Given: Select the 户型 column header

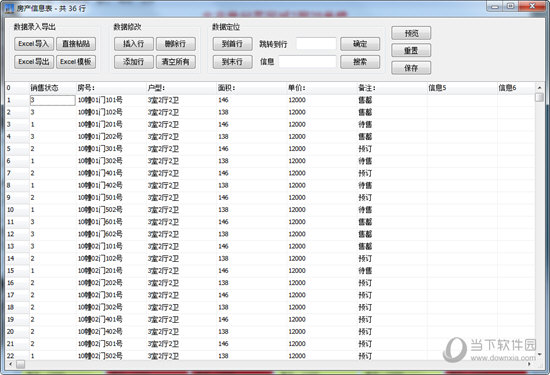Looking at the screenshot, I should click(181, 88).
